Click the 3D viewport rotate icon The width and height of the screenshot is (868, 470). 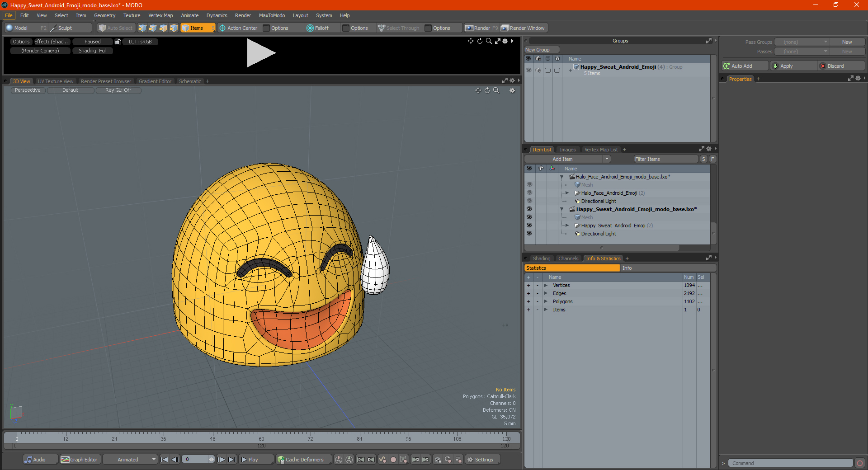pyautogui.click(x=487, y=90)
